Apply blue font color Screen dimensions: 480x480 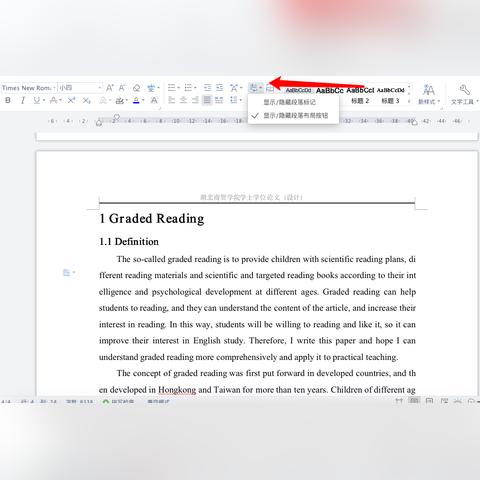pyautogui.click(x=136, y=100)
